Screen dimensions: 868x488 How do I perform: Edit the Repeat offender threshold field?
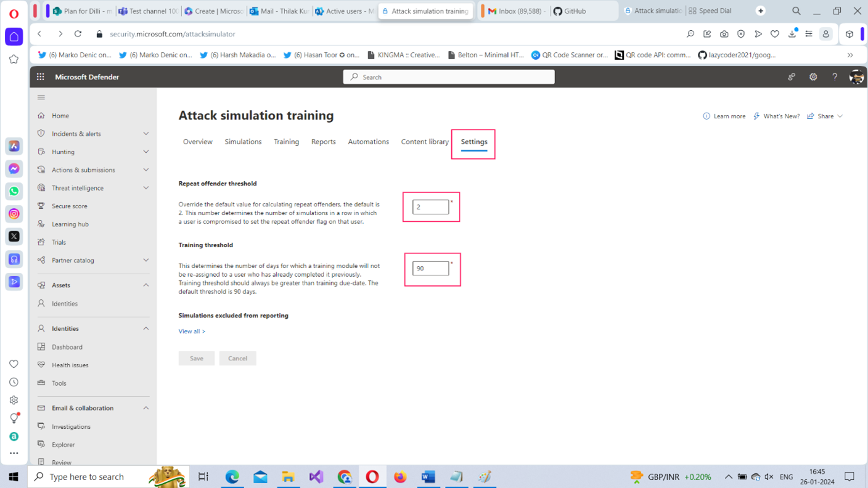click(x=431, y=207)
